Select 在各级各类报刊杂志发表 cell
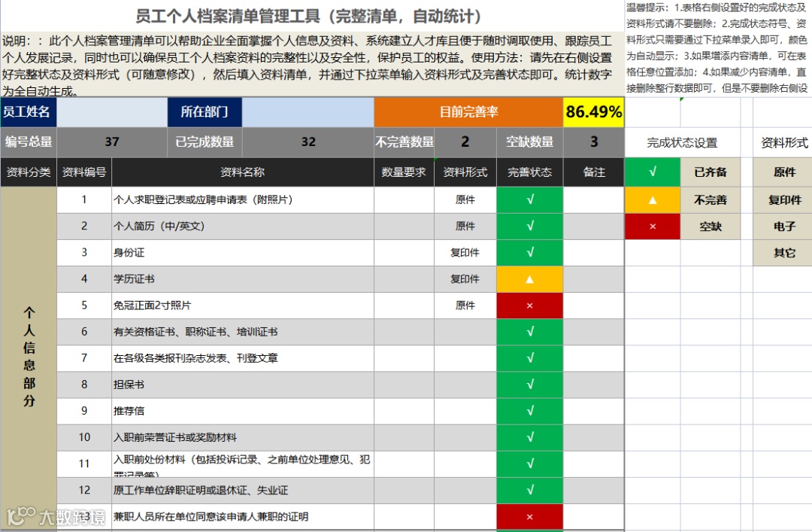 pos(242,359)
